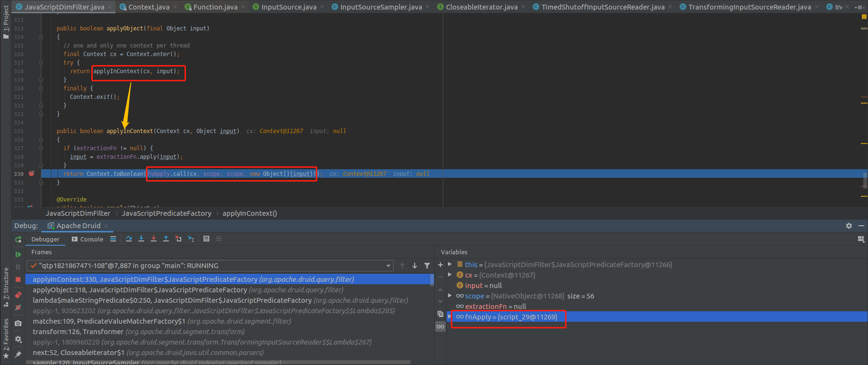The width and height of the screenshot is (868, 365).
Task: Switch to the Context.java editor tab
Action: tap(148, 7)
